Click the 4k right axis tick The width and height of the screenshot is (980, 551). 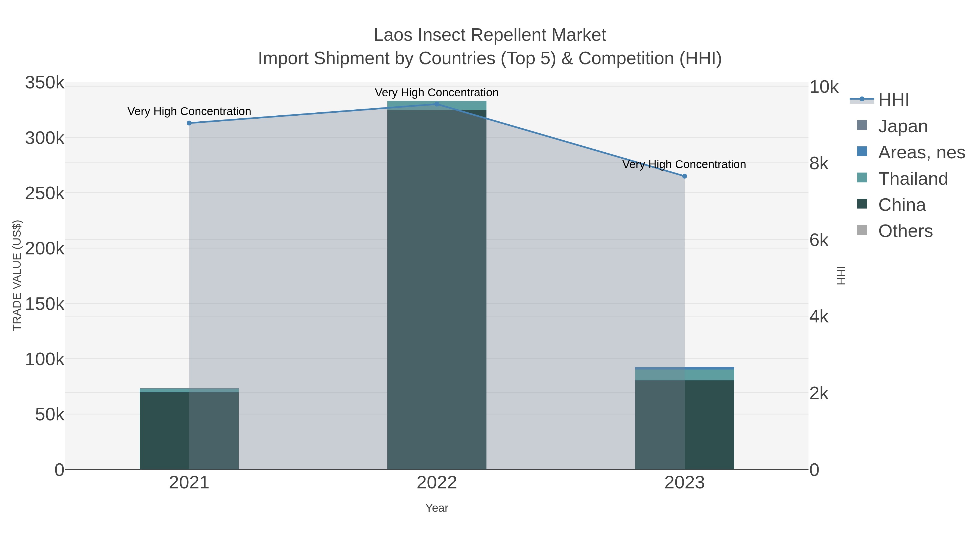point(819,317)
